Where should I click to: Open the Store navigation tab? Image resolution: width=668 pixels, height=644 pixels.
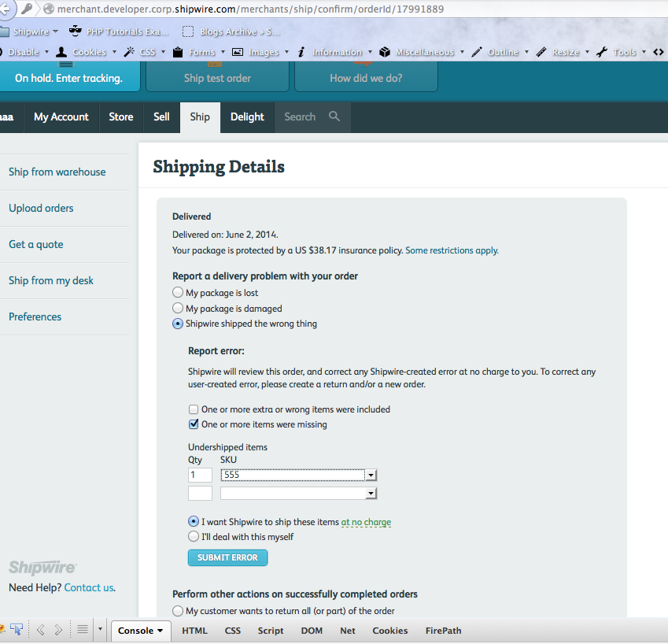[121, 117]
